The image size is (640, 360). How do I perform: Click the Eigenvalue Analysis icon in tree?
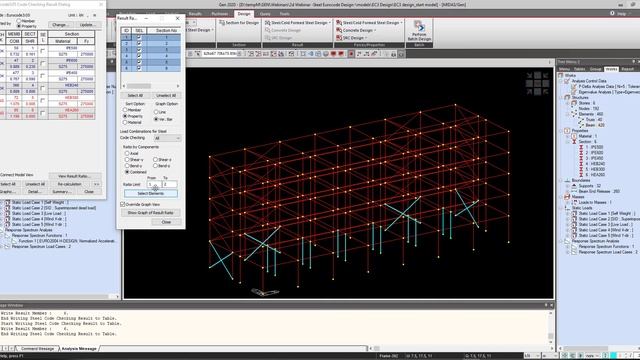click(574, 92)
